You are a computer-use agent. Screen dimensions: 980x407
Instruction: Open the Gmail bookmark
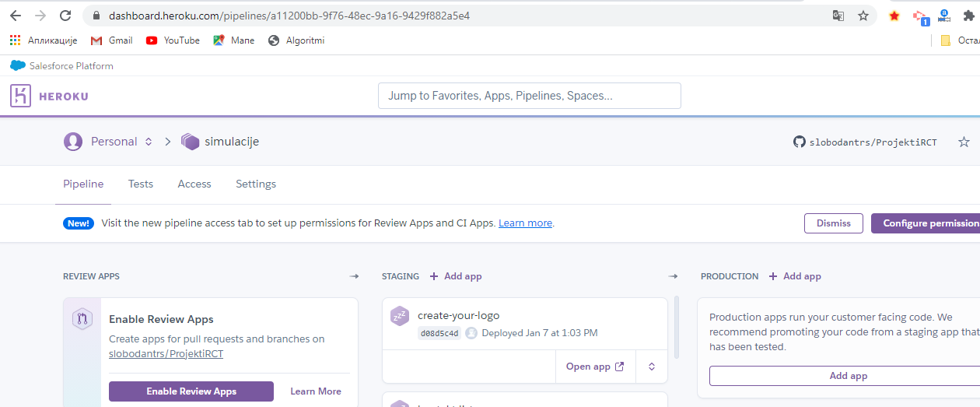click(111, 40)
